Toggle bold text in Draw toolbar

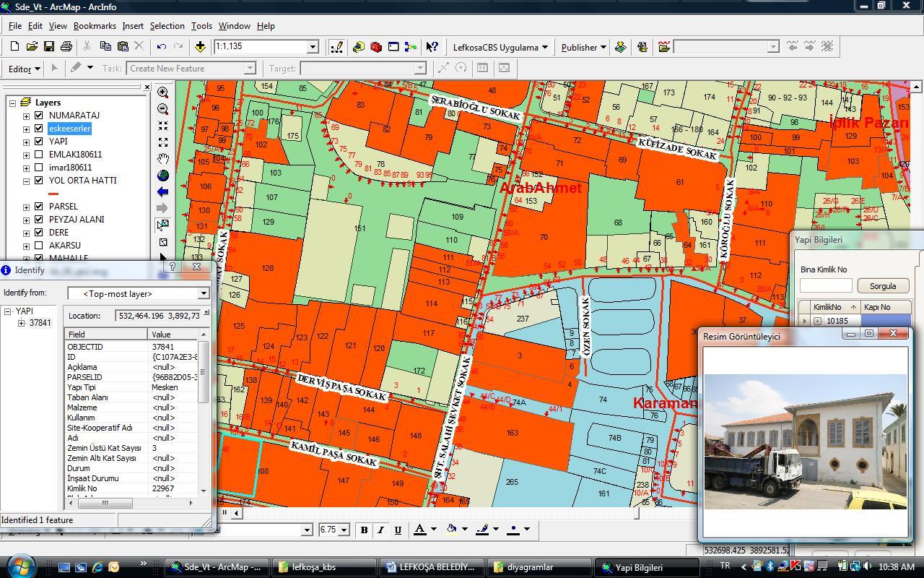coord(364,530)
